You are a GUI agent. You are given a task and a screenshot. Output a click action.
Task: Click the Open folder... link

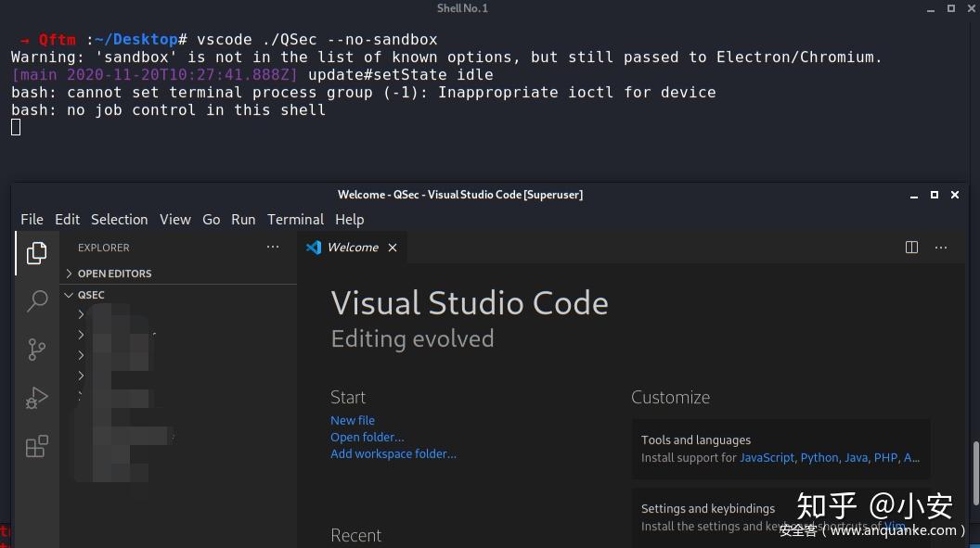point(367,437)
